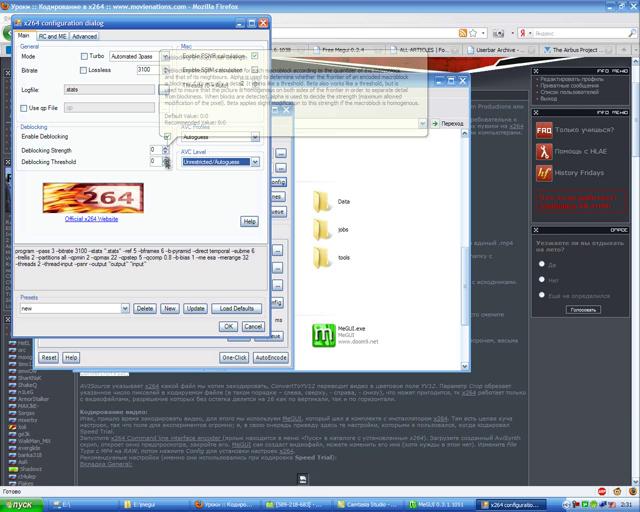Switch to The Airbus Project tab

(x=578, y=50)
